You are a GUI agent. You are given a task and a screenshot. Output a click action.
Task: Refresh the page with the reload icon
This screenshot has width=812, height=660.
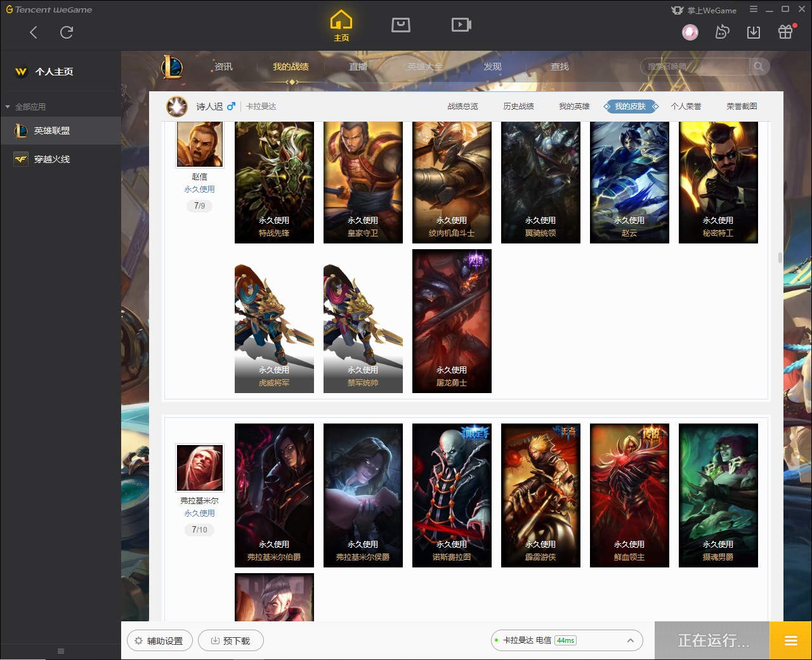pos(67,32)
